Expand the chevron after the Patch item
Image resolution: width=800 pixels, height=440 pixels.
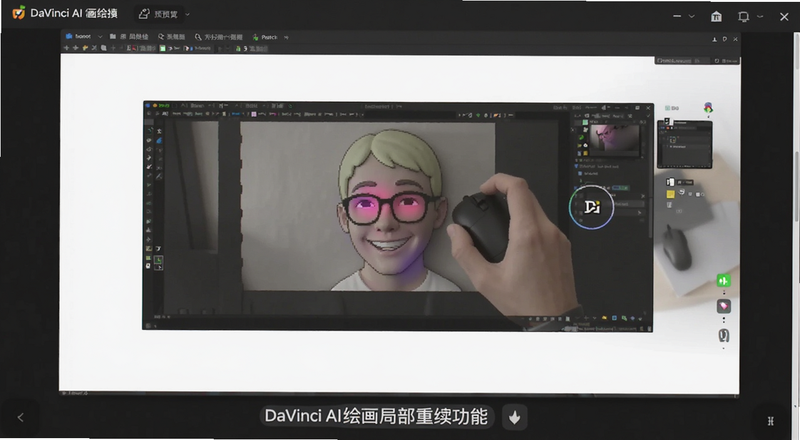pyautogui.click(x=286, y=37)
